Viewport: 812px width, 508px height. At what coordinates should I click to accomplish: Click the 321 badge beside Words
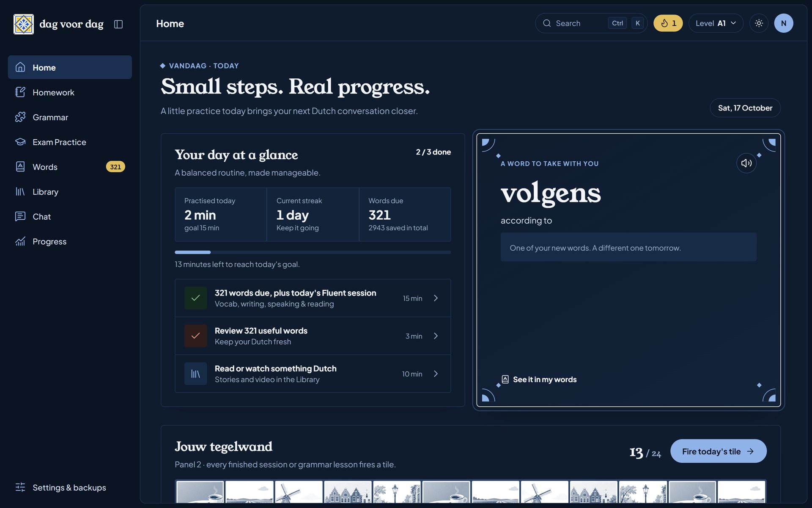(115, 167)
